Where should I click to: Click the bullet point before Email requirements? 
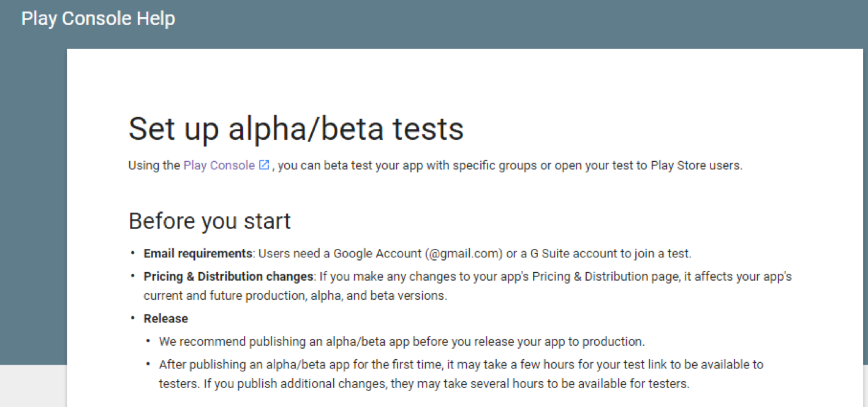pos(133,253)
